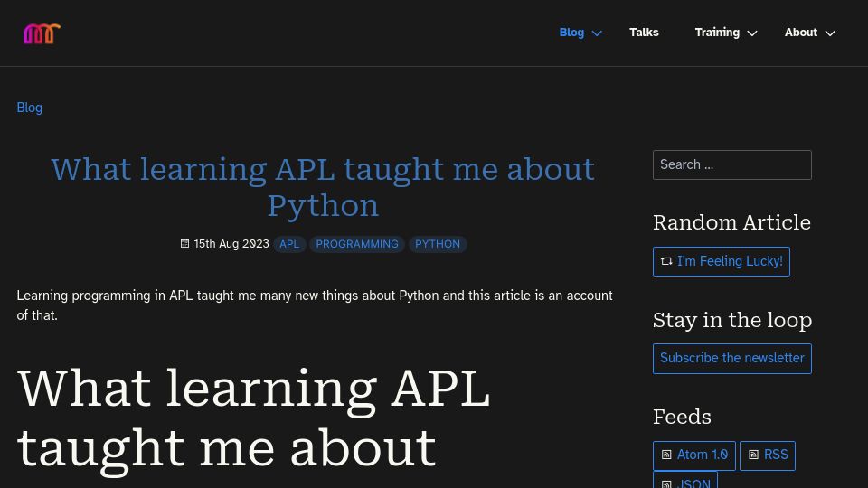868x488 pixels.
Task: Expand the About dropdown chevron
Action: (x=830, y=33)
